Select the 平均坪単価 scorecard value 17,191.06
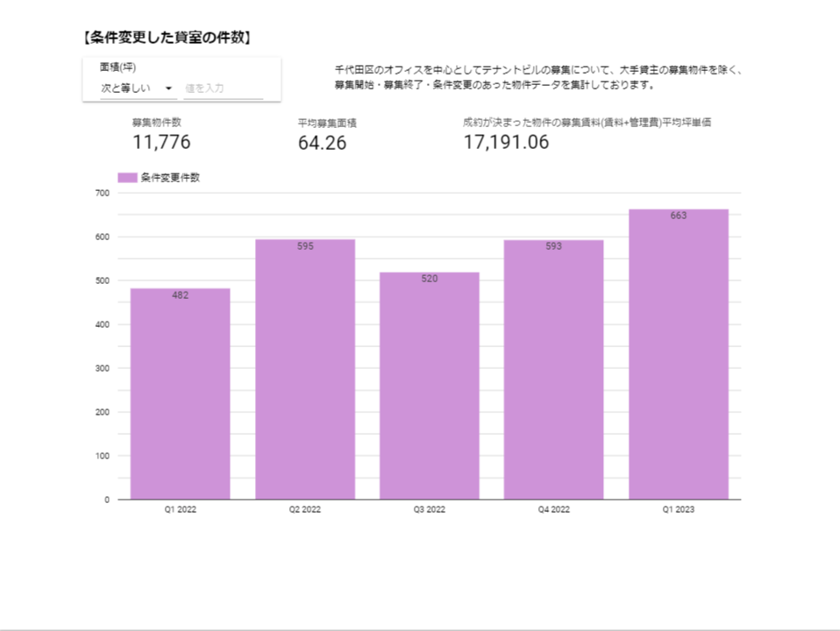 click(x=506, y=142)
